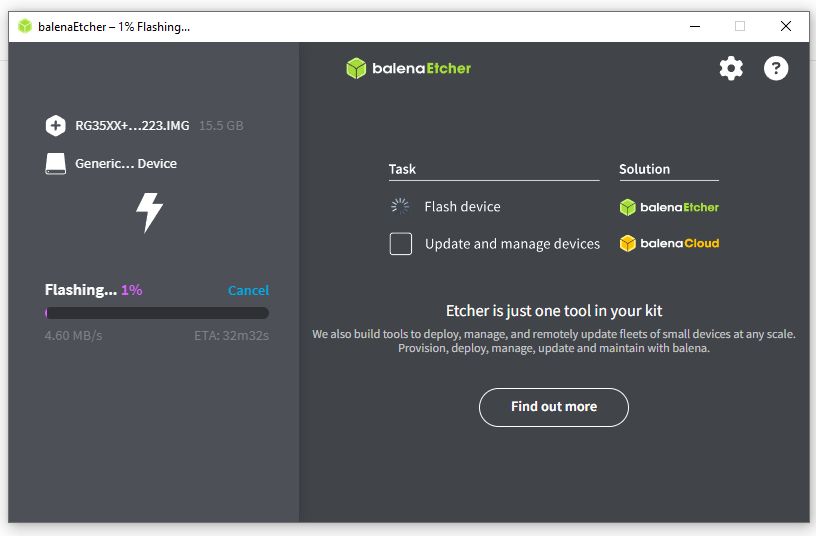Click the spinner icon next to Flash device

[400, 207]
